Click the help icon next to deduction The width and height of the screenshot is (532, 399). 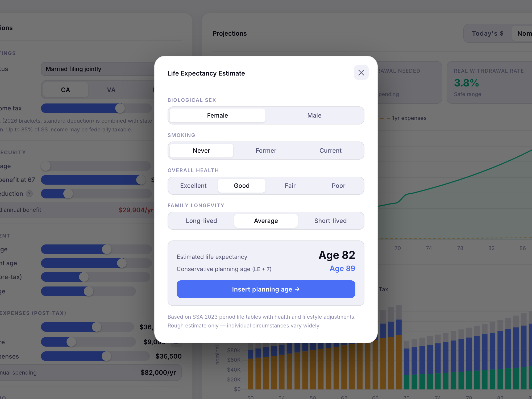[29, 194]
